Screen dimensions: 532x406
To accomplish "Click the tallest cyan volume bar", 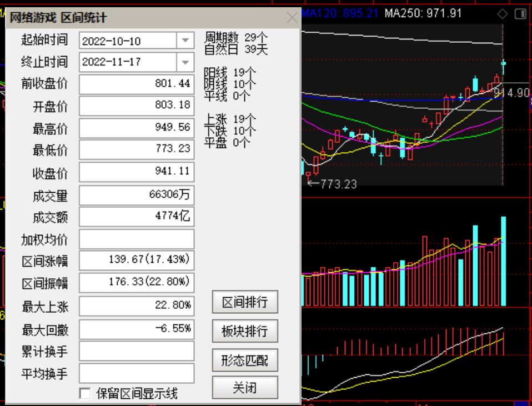I will coord(504,261).
